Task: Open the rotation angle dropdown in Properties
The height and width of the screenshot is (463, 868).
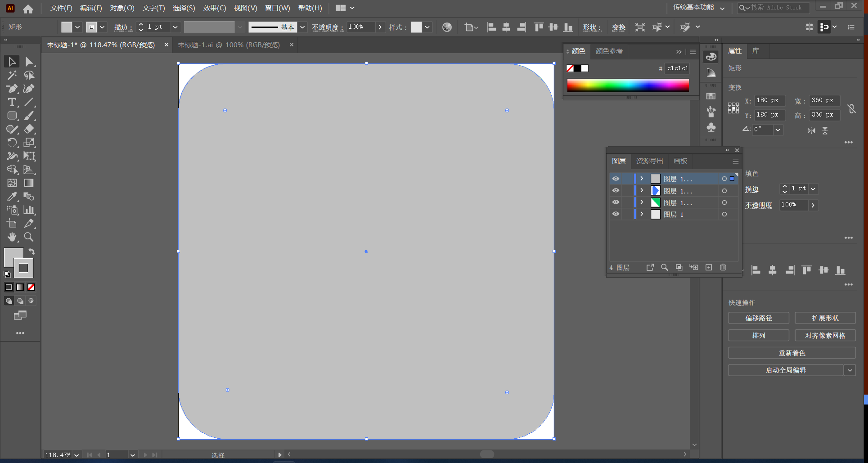Action: 778,130
